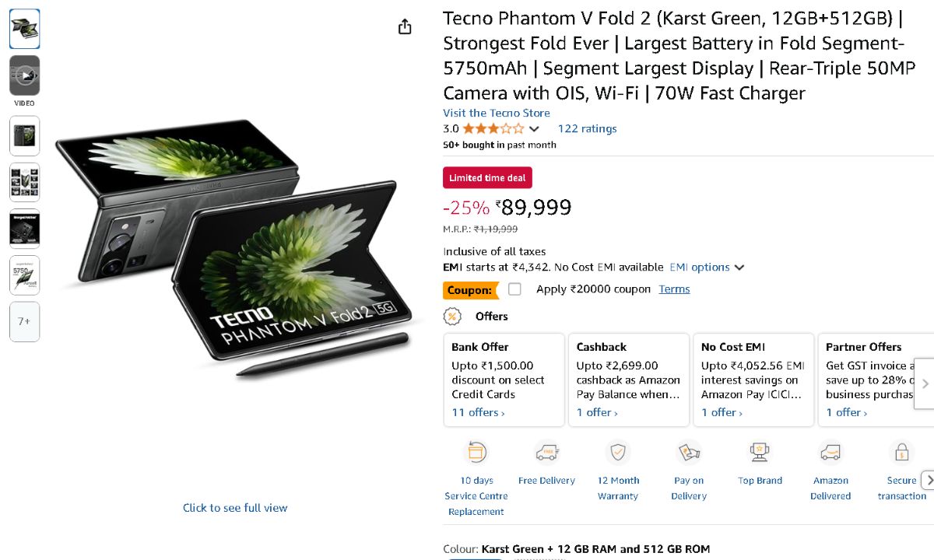The width and height of the screenshot is (934, 560).
Task: Click to see full view link
Action: tap(235, 508)
